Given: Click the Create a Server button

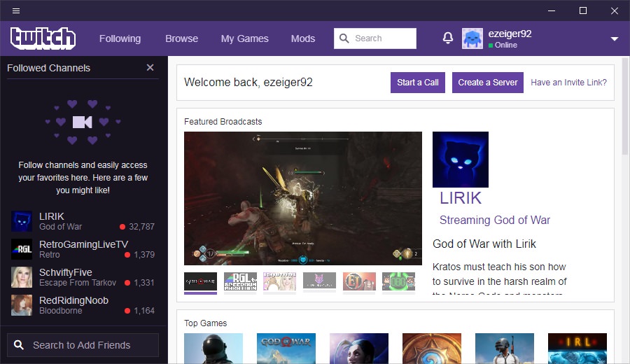Looking at the screenshot, I should (x=487, y=83).
